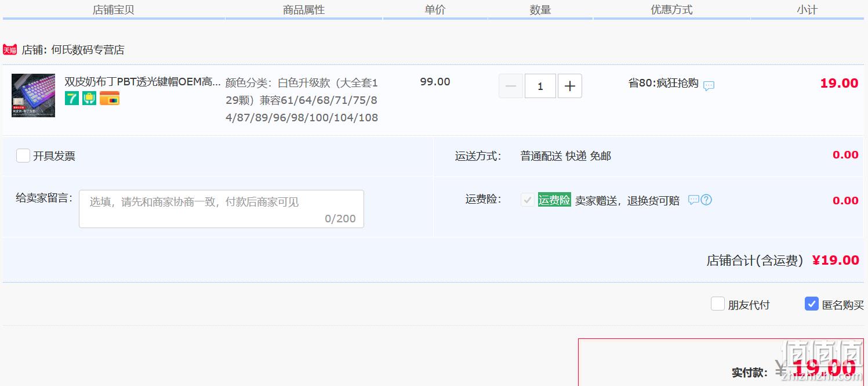This screenshot has height=386, width=868.
Task: Open the keycap product thumbnail image
Action: [33, 96]
